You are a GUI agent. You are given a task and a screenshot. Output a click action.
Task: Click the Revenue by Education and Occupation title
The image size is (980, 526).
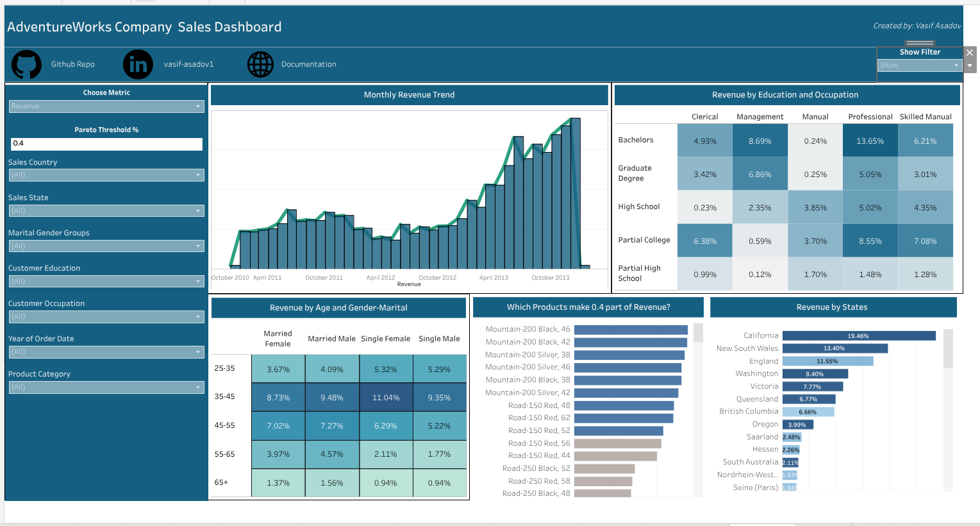(785, 95)
